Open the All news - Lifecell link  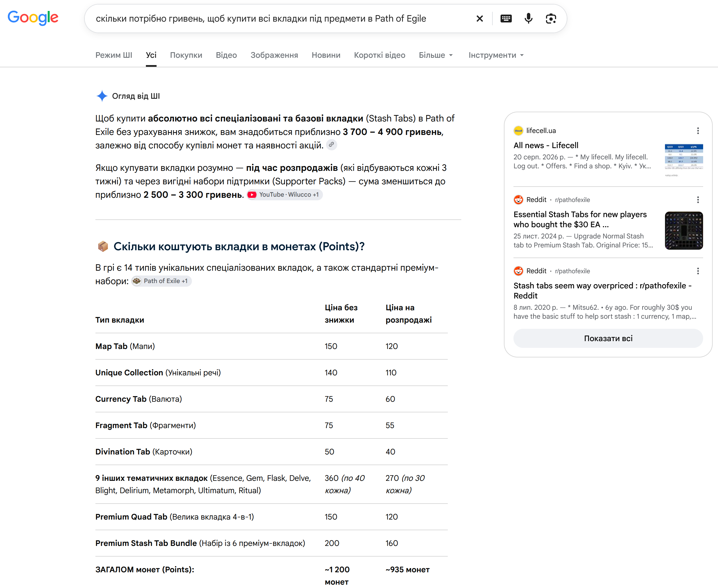pyautogui.click(x=546, y=145)
